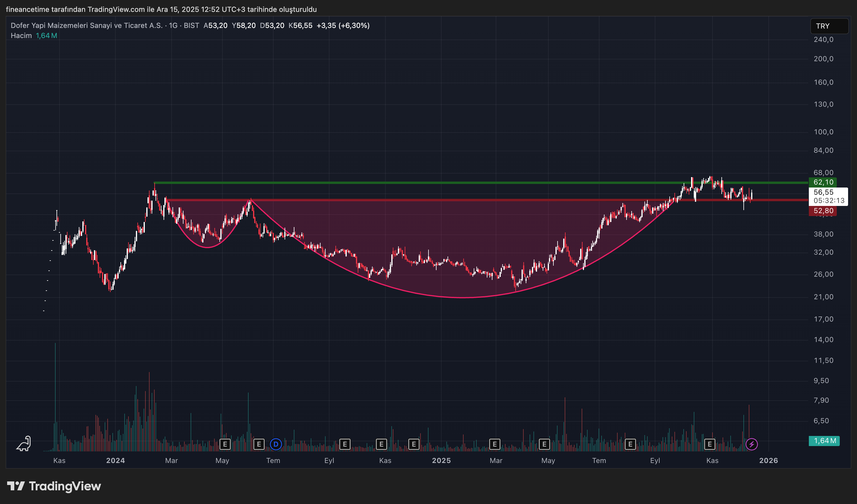Select the red 52,80 price label
The height and width of the screenshot is (504, 857).
[x=823, y=211]
